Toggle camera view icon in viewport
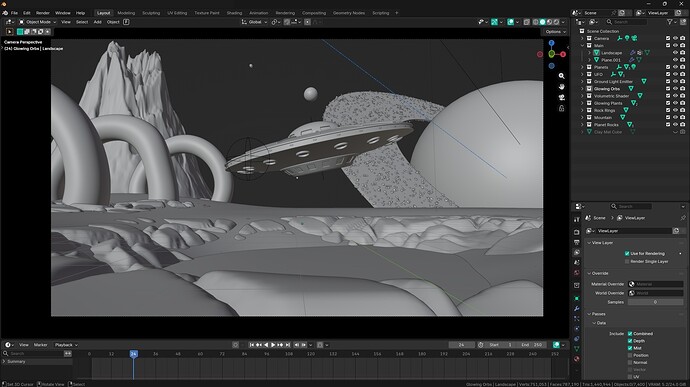The height and width of the screenshot is (387, 690). click(x=562, y=97)
